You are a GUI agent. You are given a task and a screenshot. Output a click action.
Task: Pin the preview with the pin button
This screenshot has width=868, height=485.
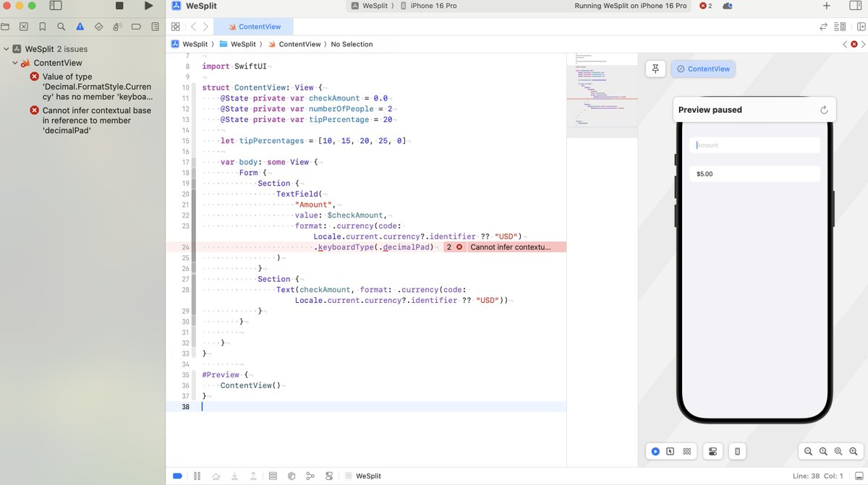coord(655,69)
